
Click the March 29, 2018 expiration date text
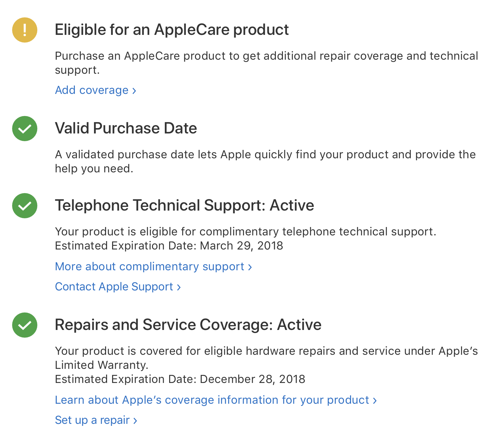point(242,246)
